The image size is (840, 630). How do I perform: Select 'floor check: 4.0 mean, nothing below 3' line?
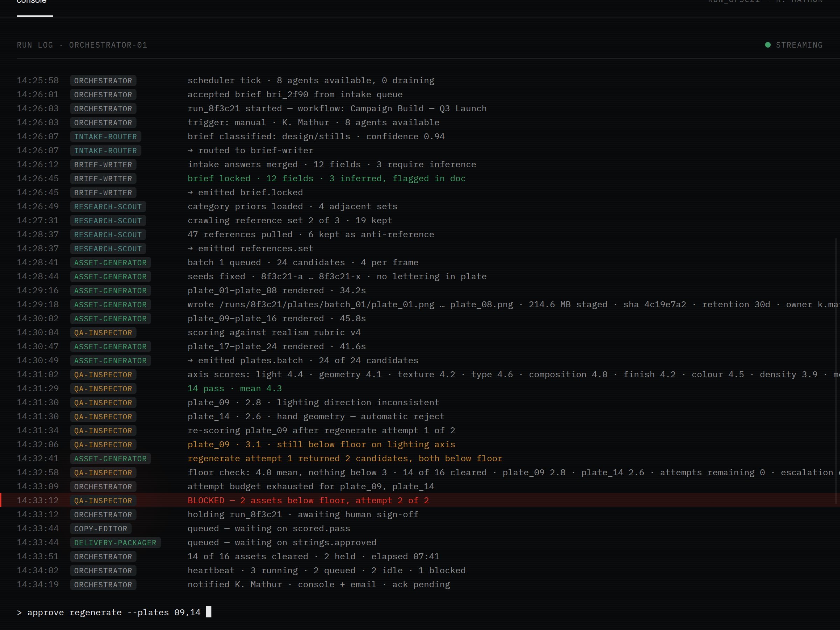click(x=514, y=473)
